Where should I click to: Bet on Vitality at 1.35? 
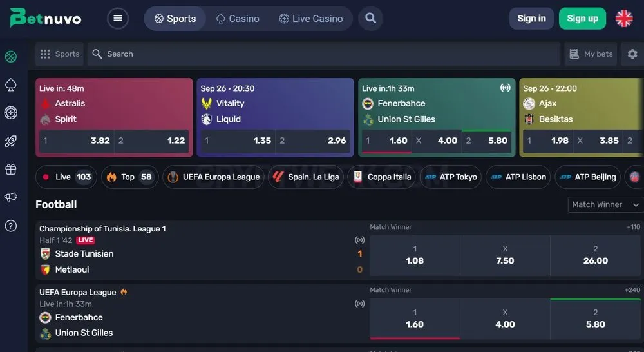coord(238,141)
